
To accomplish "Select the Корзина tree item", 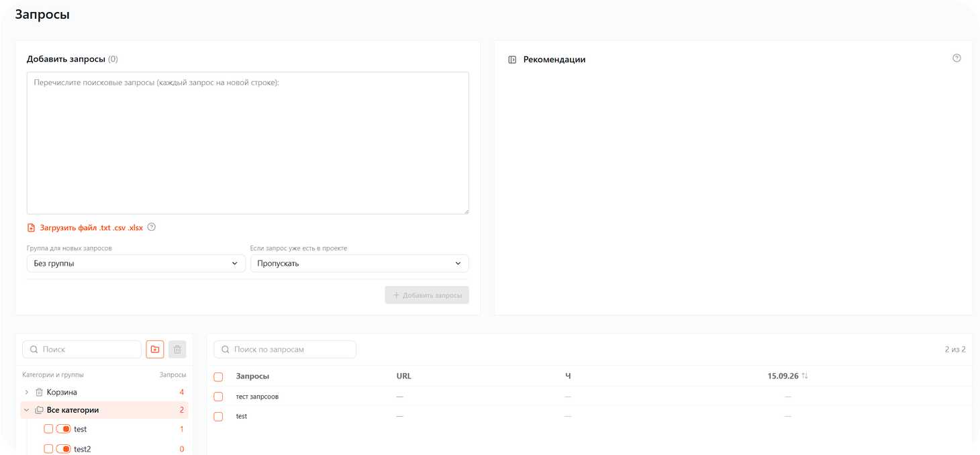I will click(104, 392).
